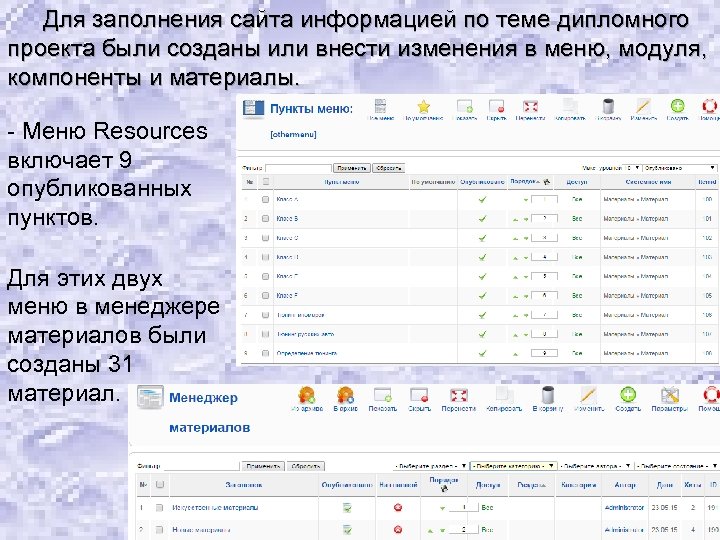Click Копировать icon in Менеджер материалов toolbar
Viewport: 720px width, 540px height.
(x=504, y=395)
